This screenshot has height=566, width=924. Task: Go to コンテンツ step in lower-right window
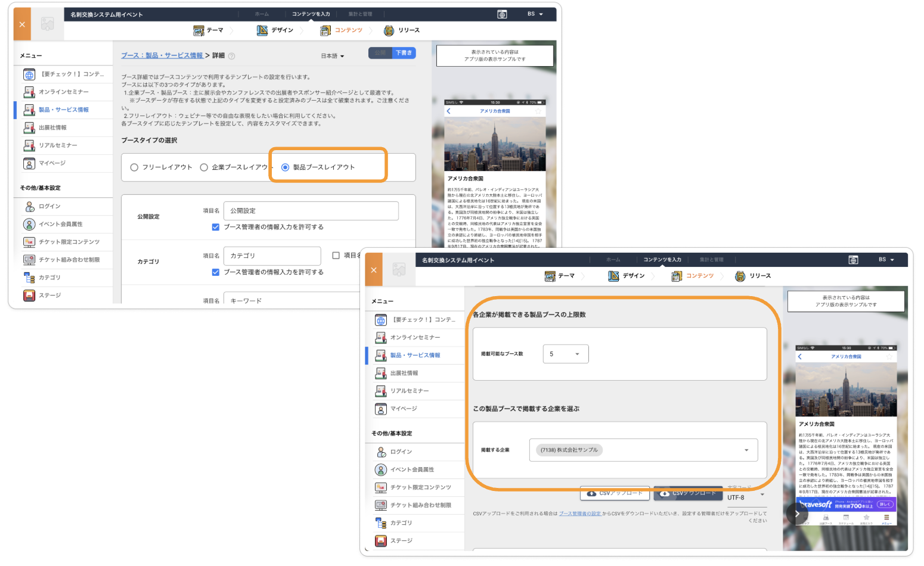point(693,276)
